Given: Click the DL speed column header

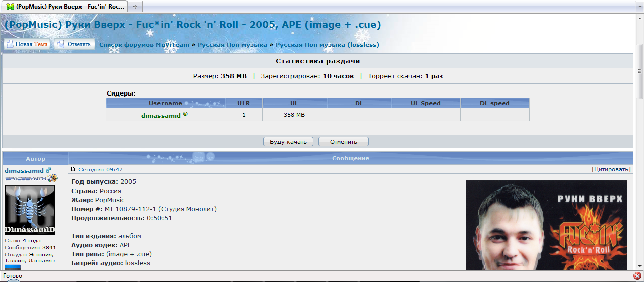Looking at the screenshot, I should (x=495, y=103).
